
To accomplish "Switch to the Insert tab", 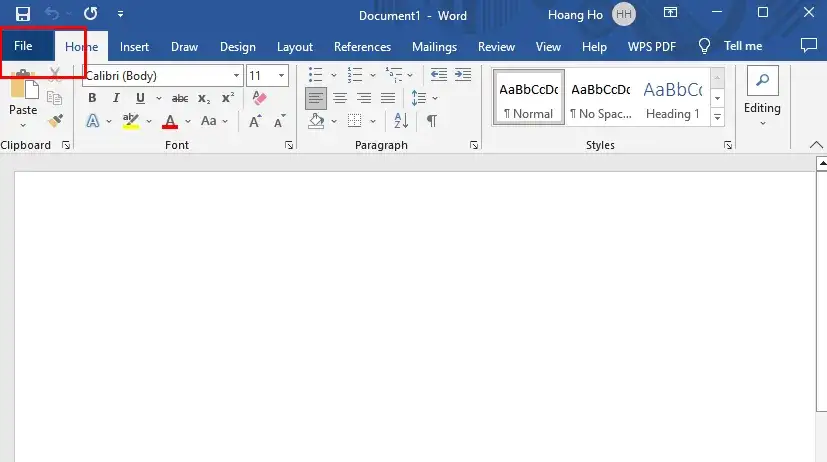I will click(x=134, y=46).
